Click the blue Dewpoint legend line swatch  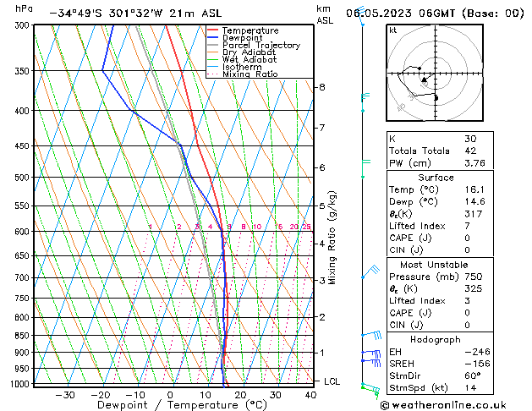coord(213,37)
